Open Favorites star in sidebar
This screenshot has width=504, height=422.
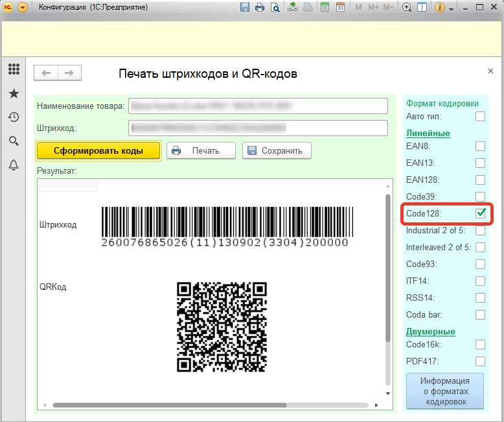14,93
